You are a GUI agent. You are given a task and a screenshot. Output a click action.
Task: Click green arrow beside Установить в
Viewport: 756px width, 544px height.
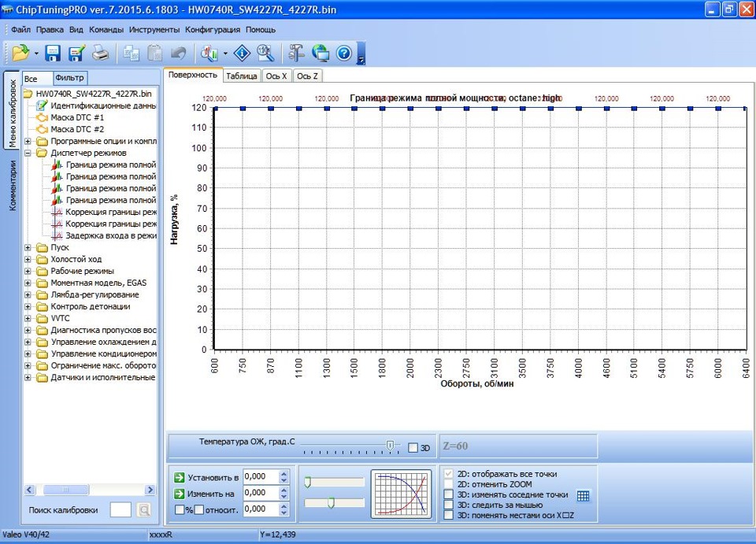180,478
